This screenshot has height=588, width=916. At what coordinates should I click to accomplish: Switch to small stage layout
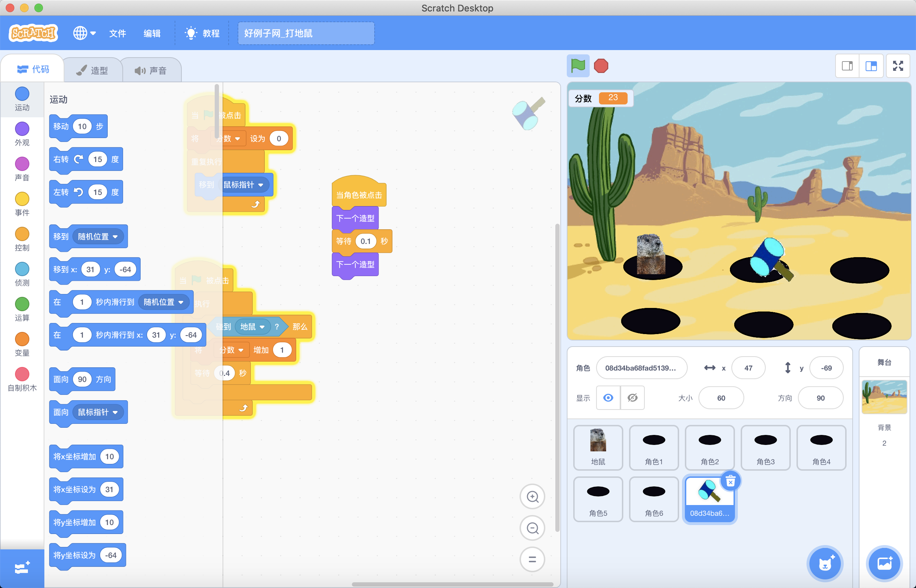(847, 66)
